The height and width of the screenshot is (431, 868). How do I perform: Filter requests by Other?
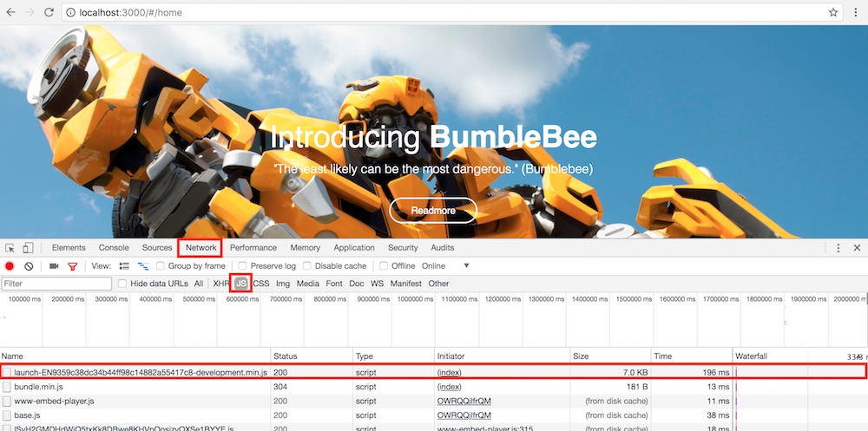pos(438,284)
